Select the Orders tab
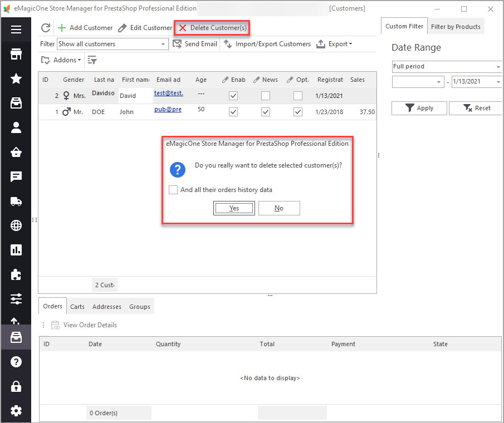Viewport: 504px width, 423px height. [x=53, y=306]
